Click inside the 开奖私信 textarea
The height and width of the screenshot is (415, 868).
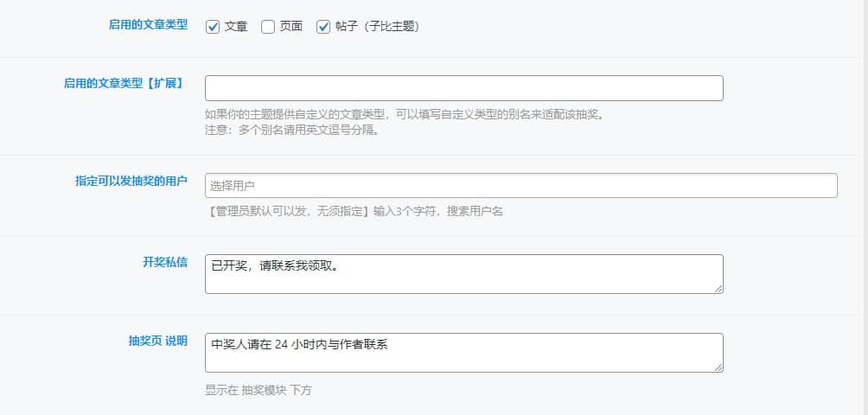[x=464, y=274]
